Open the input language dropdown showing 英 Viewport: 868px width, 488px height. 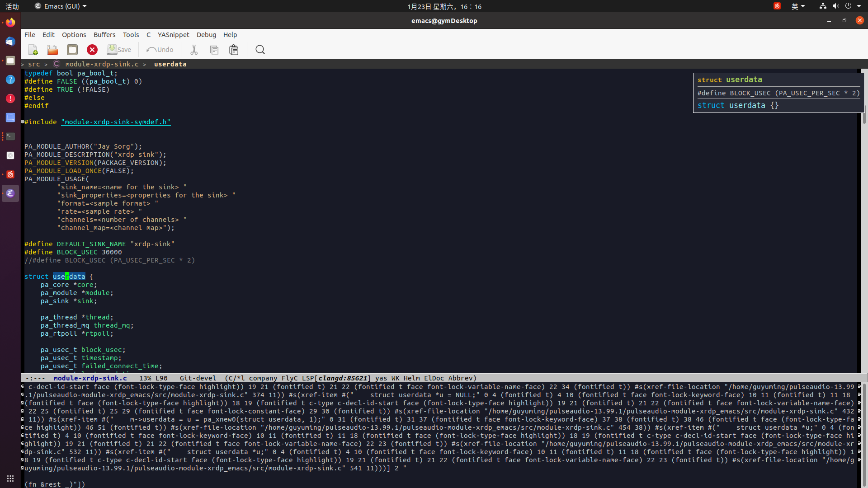797,6
